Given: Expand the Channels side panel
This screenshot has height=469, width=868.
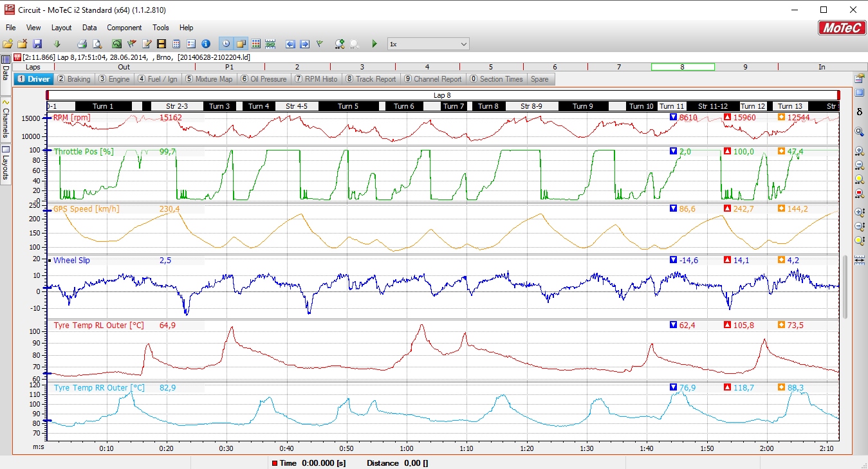Looking at the screenshot, I should [6, 119].
